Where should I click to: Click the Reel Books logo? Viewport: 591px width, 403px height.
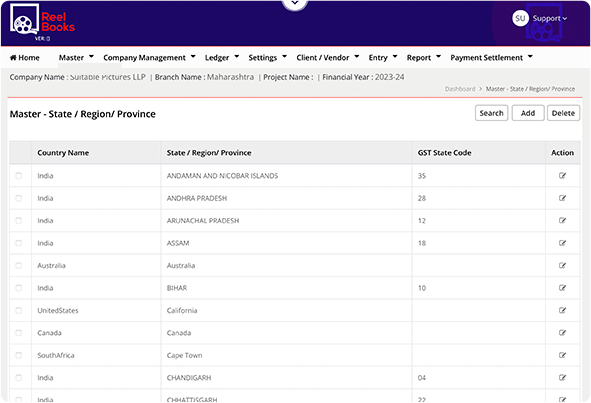pos(42,21)
